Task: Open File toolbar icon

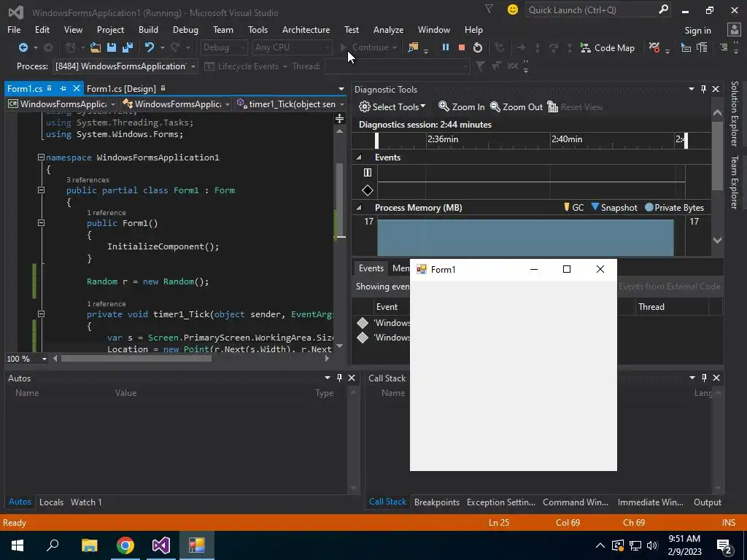Action: (96, 47)
